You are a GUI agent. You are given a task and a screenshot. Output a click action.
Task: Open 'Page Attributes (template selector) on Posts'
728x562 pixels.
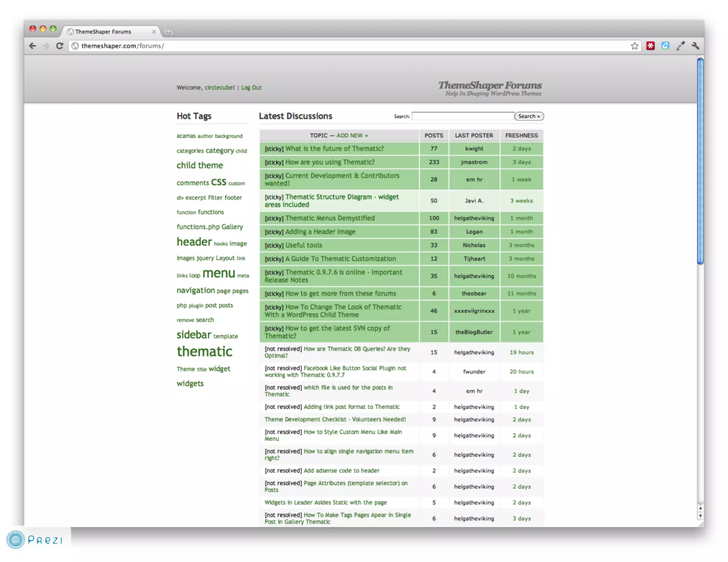(336, 486)
